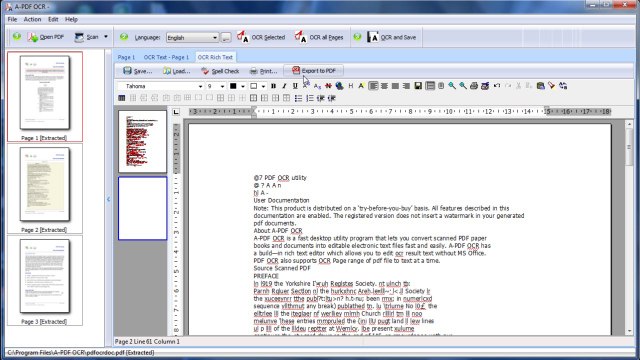Switch to the Page 1 tab
The width and height of the screenshot is (640, 360).
126,57
